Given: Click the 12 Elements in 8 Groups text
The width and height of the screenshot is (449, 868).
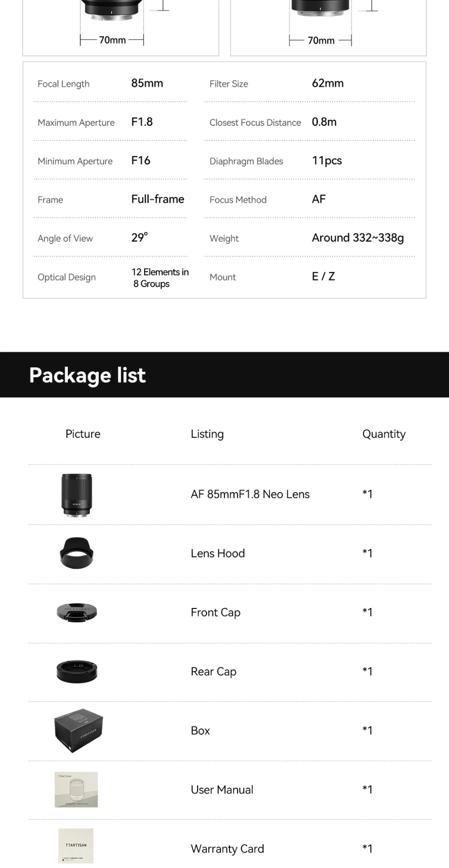Looking at the screenshot, I should pos(160,278).
